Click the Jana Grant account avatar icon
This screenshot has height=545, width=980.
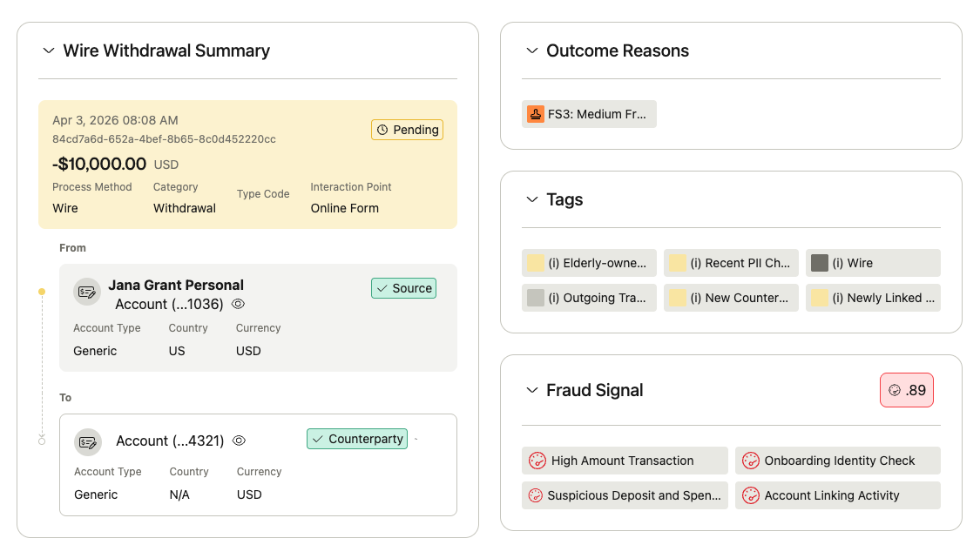pos(87,292)
